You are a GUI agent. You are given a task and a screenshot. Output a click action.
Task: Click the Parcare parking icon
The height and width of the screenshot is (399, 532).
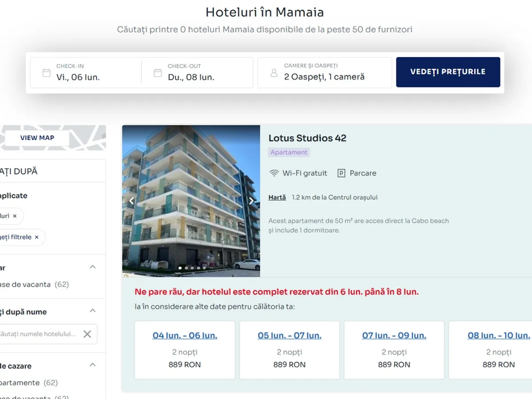click(x=341, y=173)
